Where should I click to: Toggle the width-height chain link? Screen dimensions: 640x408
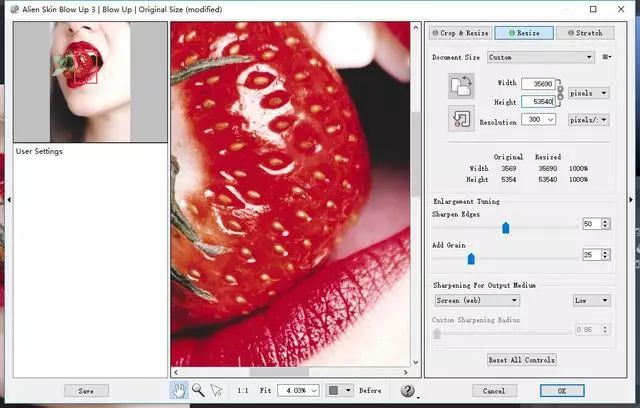coord(560,93)
